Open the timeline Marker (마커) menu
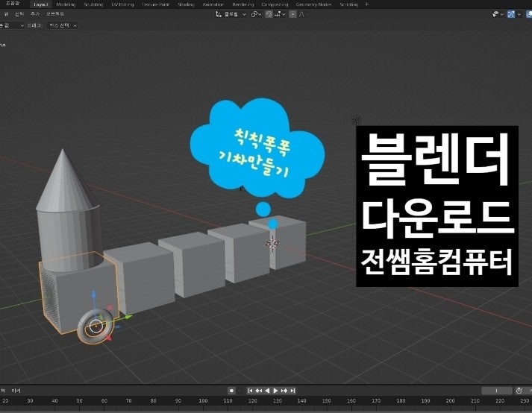The width and height of the screenshot is (532, 413). click(16, 391)
